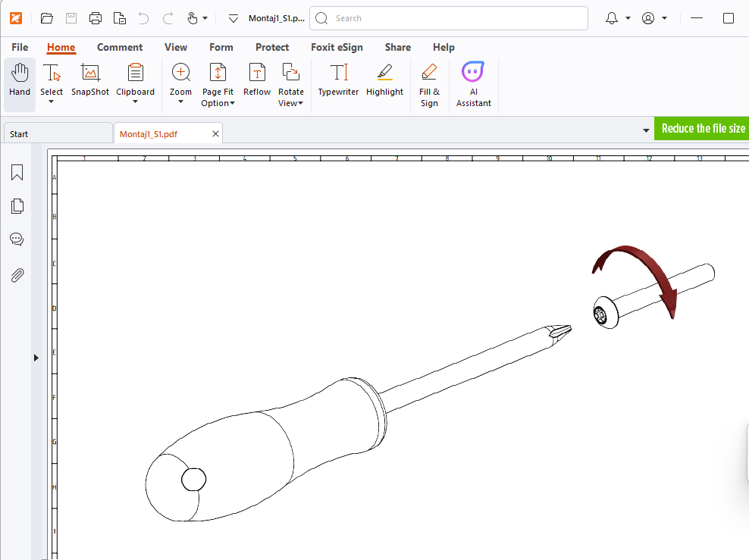
Task: Open the Attachments paperclip panel
Action: (x=17, y=275)
